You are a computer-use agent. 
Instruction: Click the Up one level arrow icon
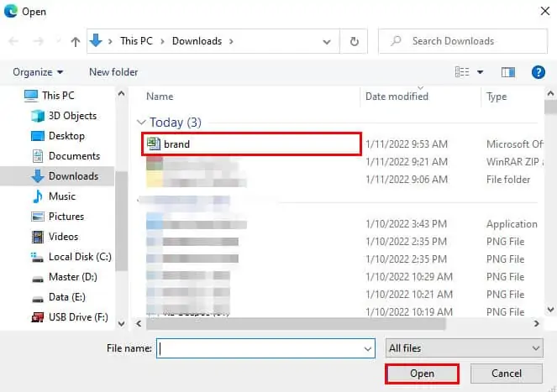click(76, 40)
